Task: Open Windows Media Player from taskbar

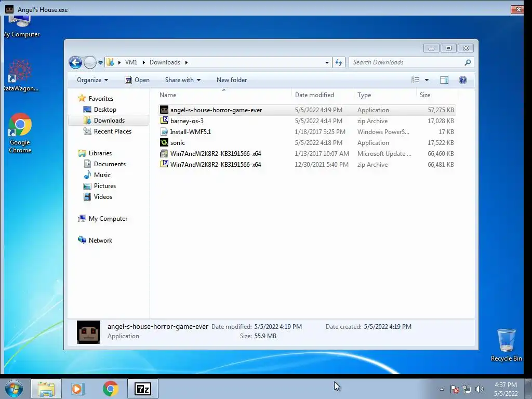Action: coord(78,389)
